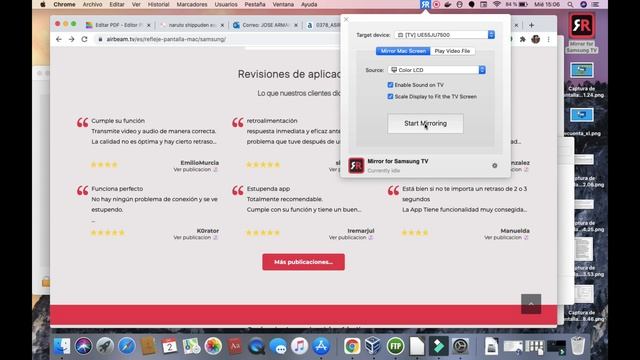Switch to the naruto shippuden tab
The image size is (640, 360).
[192, 25]
